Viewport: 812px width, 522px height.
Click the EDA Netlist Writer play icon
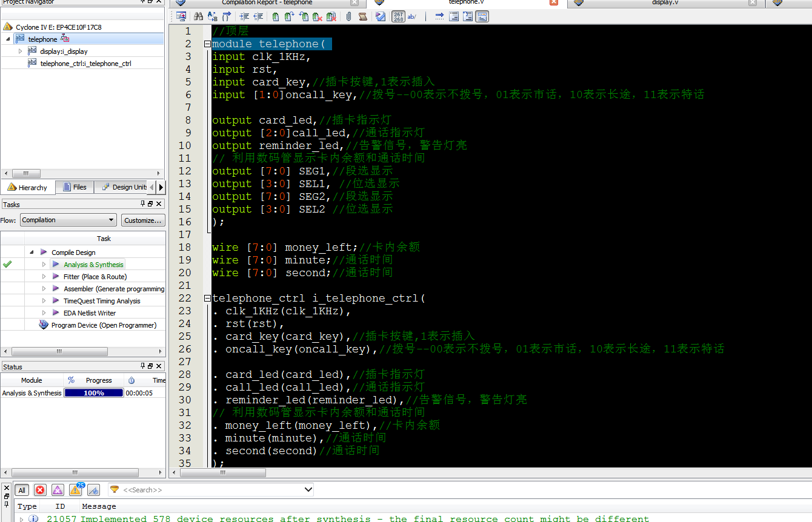[x=56, y=312]
